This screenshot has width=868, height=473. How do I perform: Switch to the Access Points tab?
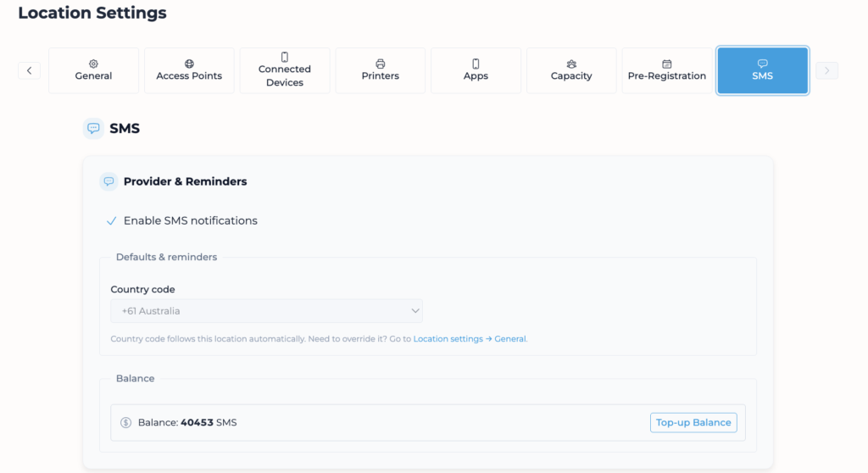(x=189, y=75)
